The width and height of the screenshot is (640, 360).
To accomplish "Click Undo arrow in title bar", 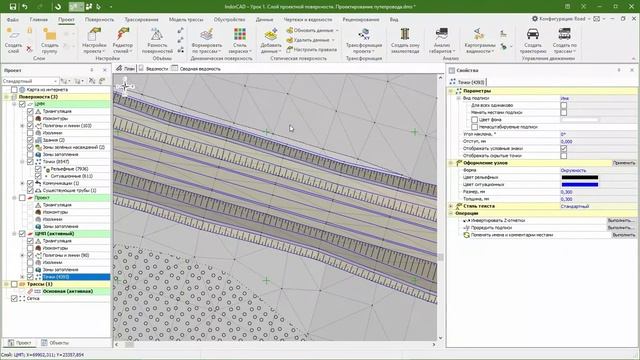I will point(24,7).
